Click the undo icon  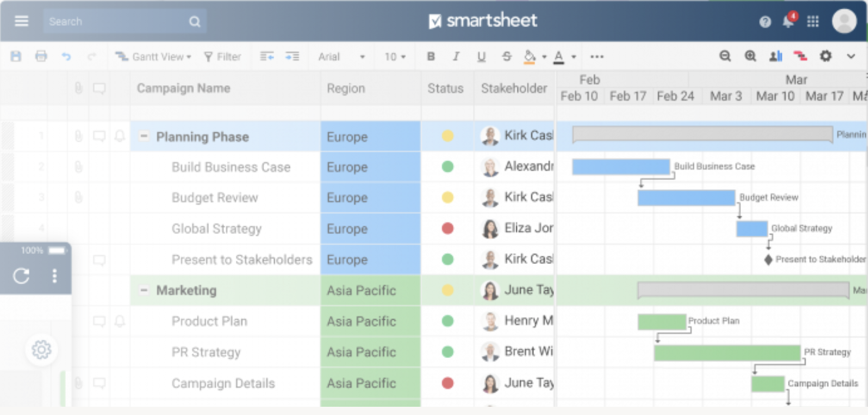[x=66, y=56]
